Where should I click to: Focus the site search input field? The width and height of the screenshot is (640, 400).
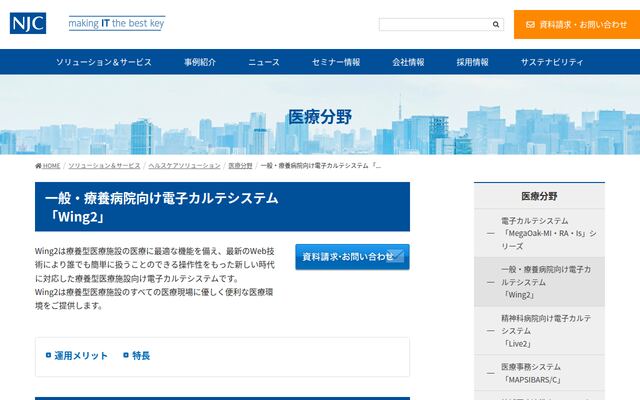click(435, 24)
